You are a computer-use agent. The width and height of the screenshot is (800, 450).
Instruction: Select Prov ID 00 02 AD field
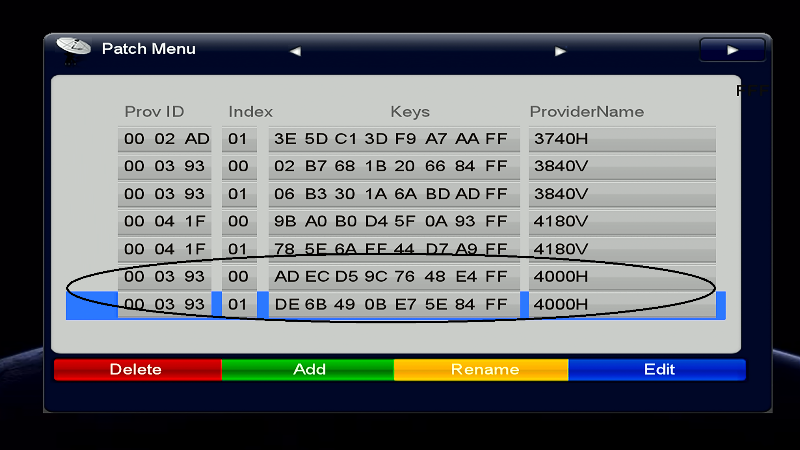[x=166, y=139]
